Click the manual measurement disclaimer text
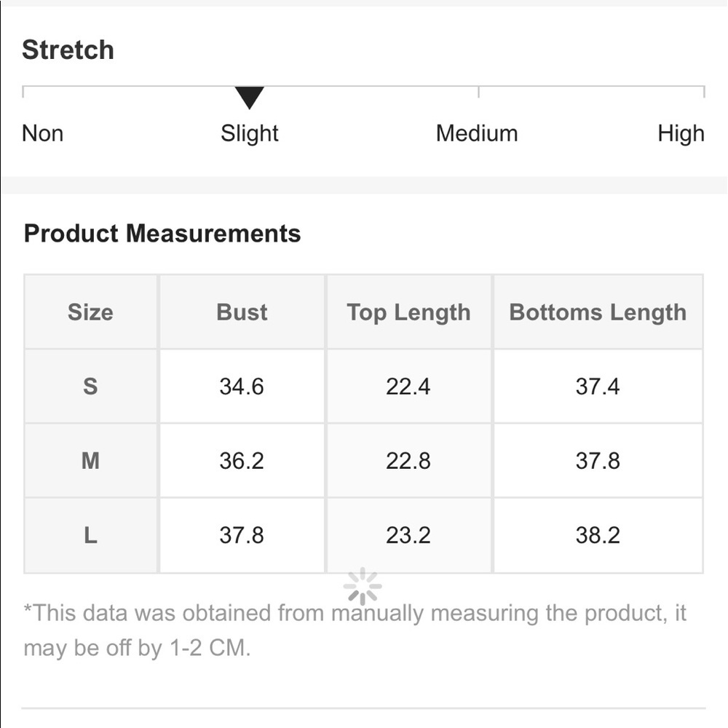The width and height of the screenshot is (728, 728). 355,630
